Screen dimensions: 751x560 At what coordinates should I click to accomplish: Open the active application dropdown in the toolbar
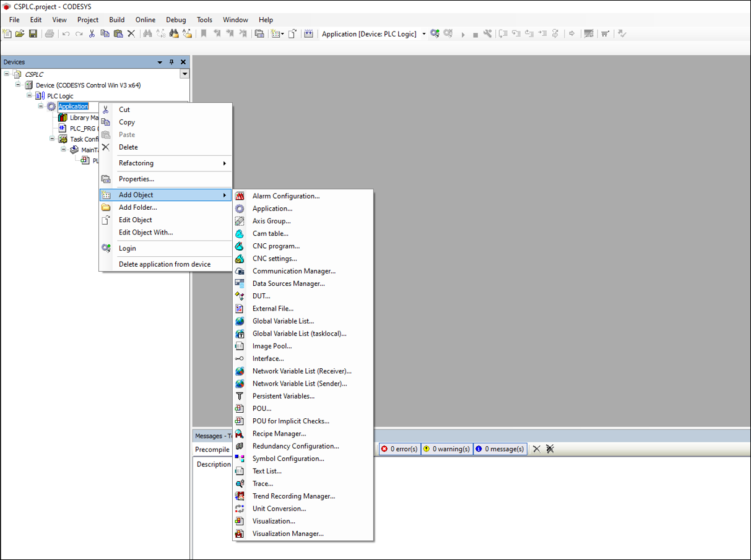coord(425,33)
